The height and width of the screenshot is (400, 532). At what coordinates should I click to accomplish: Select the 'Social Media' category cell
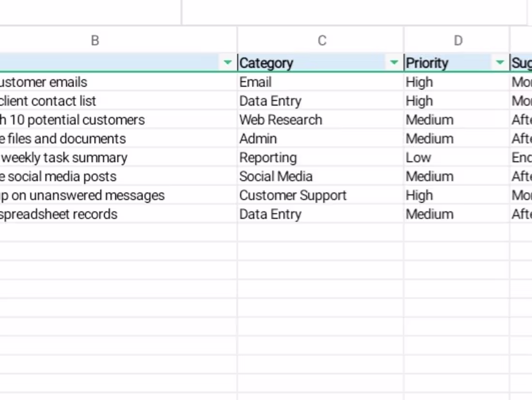click(x=321, y=176)
